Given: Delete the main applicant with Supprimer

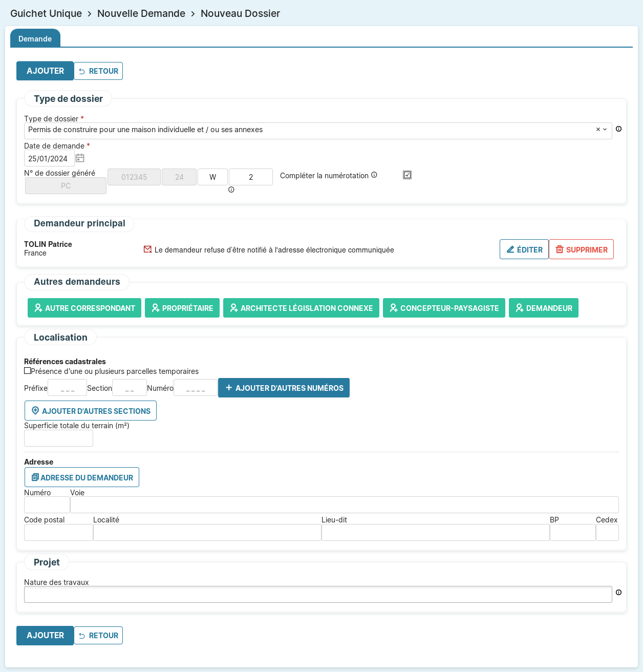Looking at the screenshot, I should click(x=581, y=249).
